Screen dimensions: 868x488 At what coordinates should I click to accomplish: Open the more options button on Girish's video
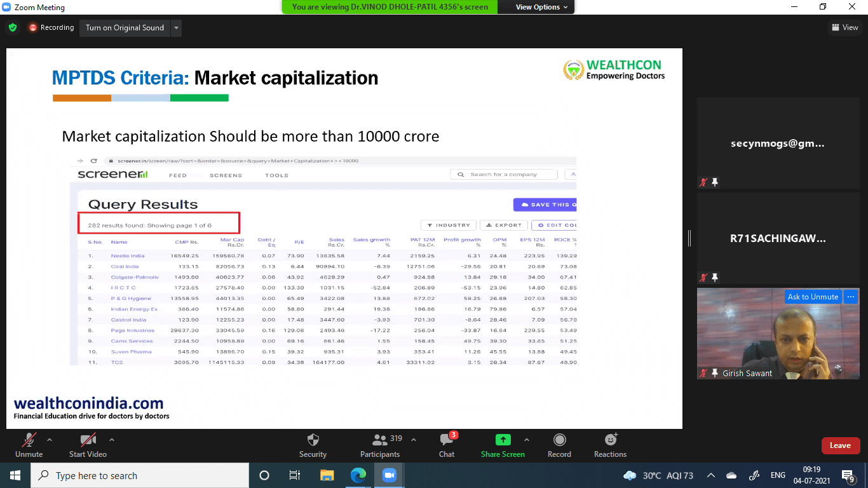850,297
